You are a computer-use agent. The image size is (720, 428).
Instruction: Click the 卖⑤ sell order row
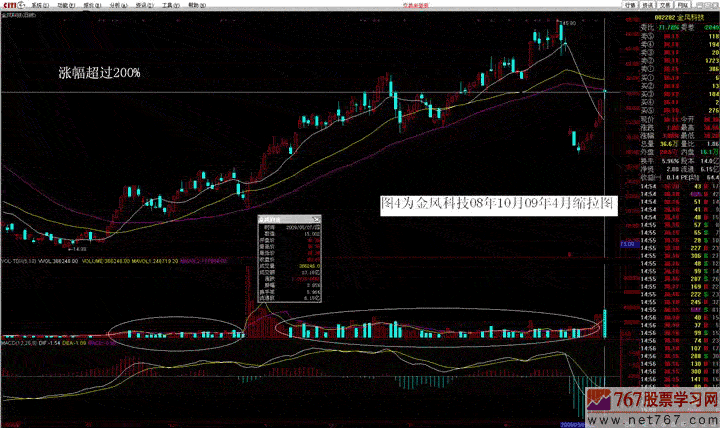pos(680,36)
